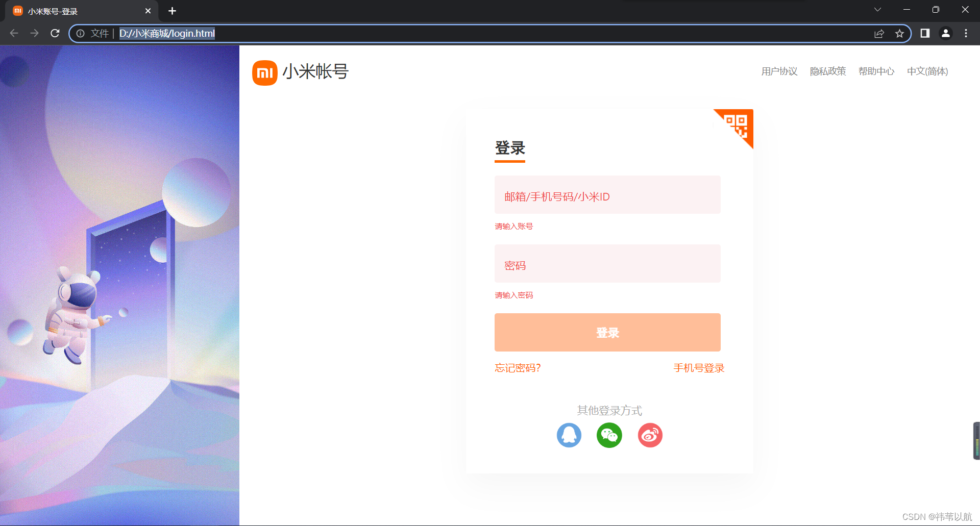Click the 小米帐号 title text
Viewport: 980px width, 526px height.
[315, 71]
